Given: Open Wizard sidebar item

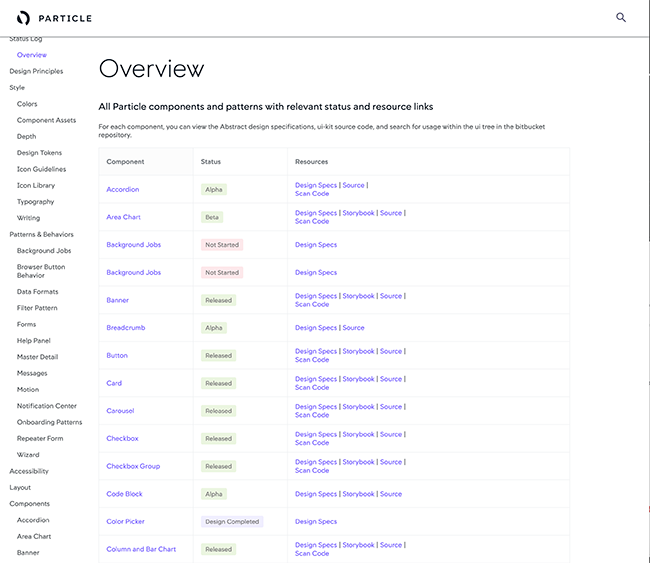Looking at the screenshot, I should [x=28, y=455].
